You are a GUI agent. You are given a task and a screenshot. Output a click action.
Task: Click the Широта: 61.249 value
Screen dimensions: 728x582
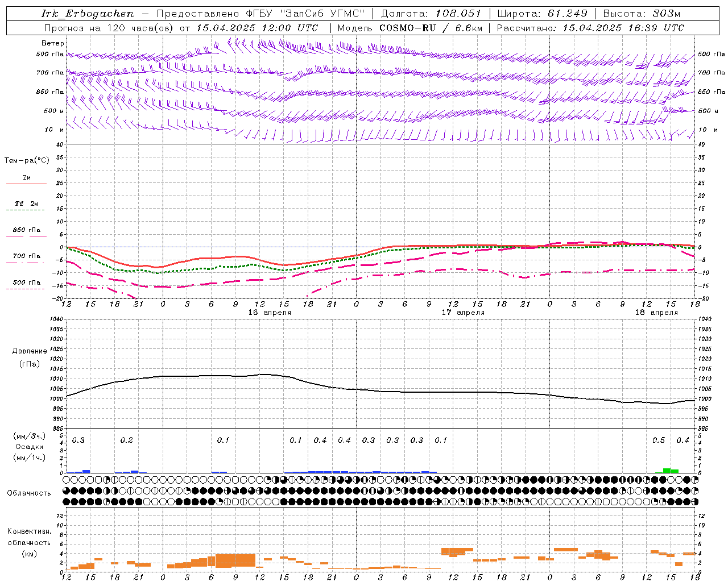542,14
